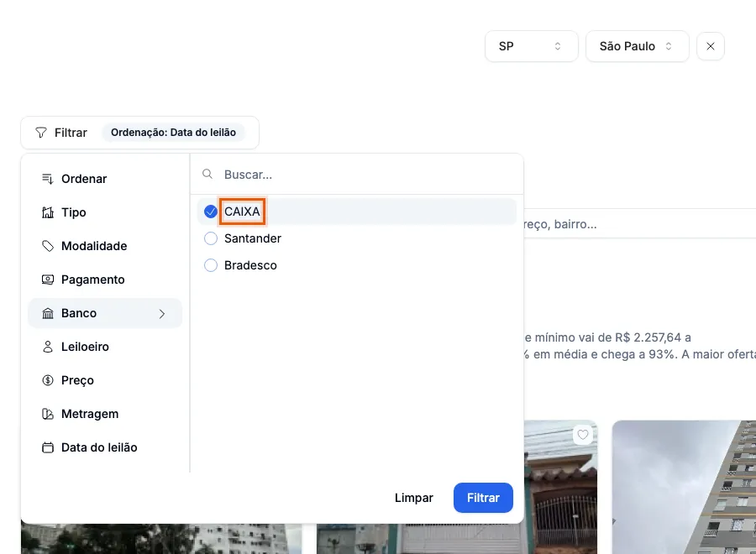The width and height of the screenshot is (756, 554).
Task: Click the Metragem ruler icon
Action: (47, 415)
